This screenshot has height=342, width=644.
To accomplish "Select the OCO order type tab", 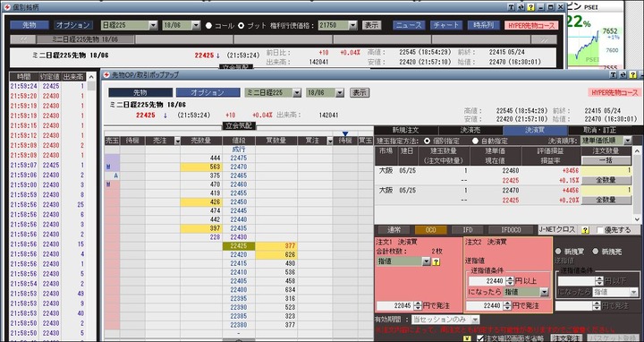I will 431,230.
